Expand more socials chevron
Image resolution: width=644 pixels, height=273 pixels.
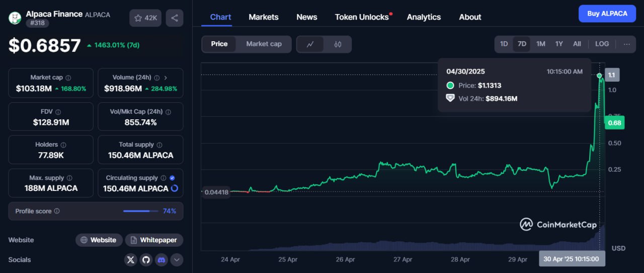coord(177,260)
